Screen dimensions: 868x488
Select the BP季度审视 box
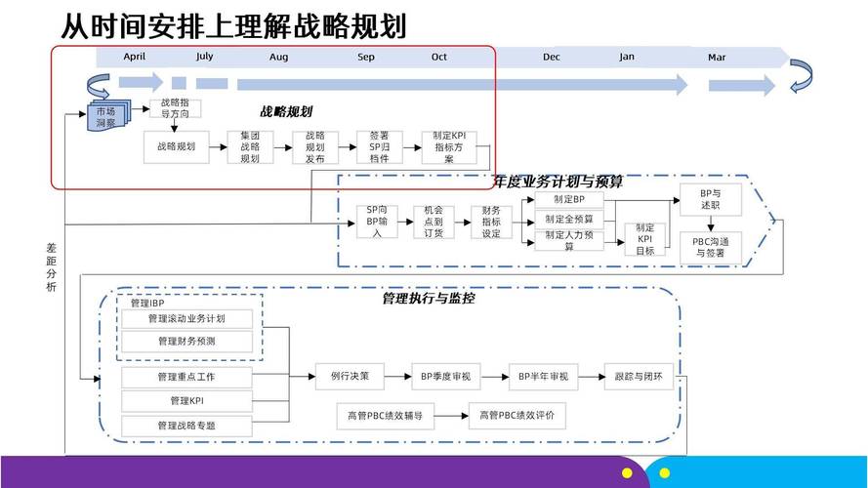[x=445, y=377]
